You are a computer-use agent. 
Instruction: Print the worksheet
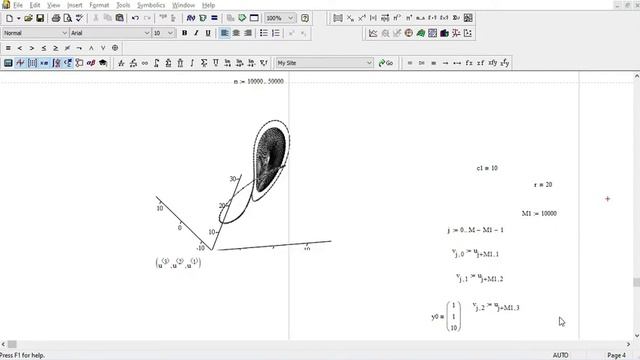(x=56, y=18)
